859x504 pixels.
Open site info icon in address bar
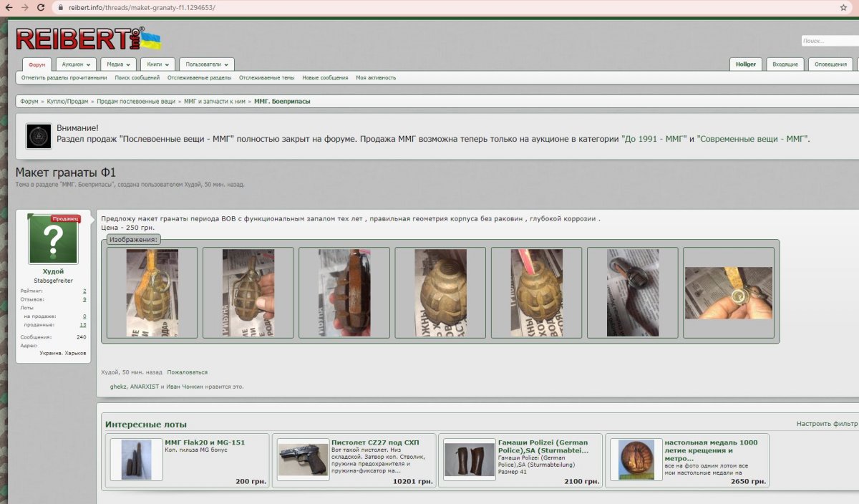(x=59, y=7)
